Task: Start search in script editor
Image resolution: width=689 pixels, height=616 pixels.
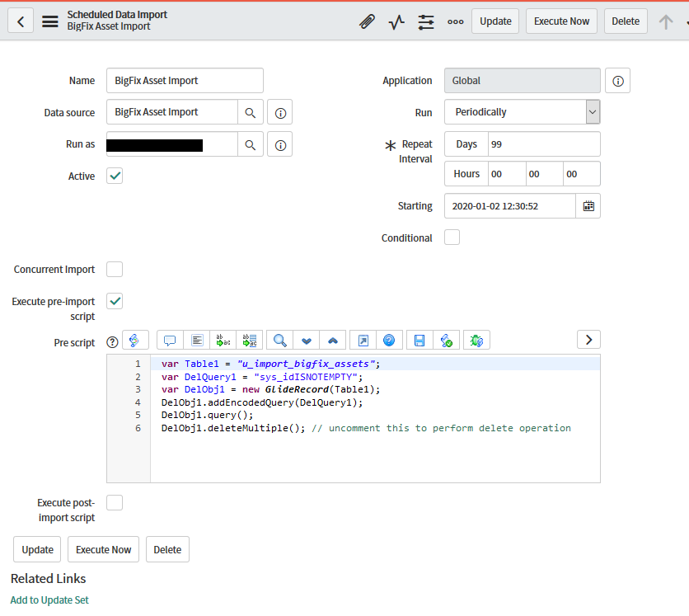Action: point(280,341)
